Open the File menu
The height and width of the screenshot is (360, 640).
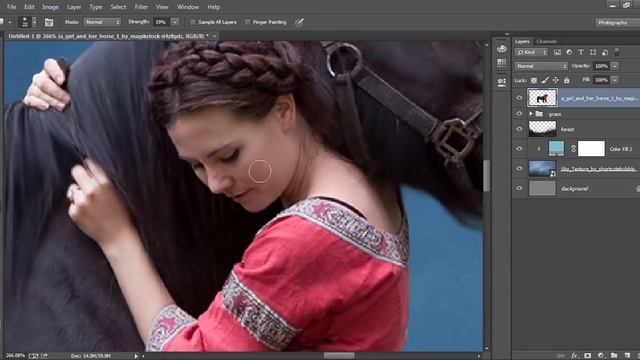11,7
